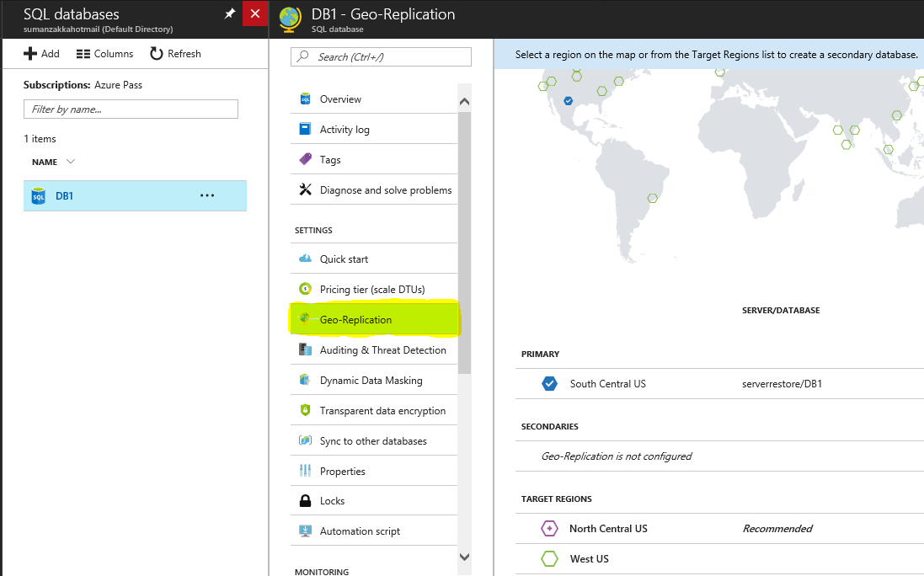The width and height of the screenshot is (924, 576).
Task: Click the Dynamic Data Masking icon
Action: point(305,379)
